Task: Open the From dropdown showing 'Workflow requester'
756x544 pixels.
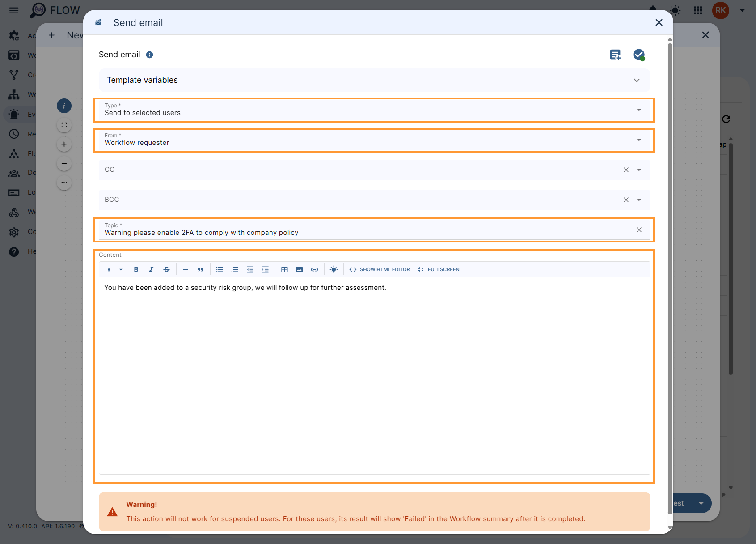Action: (639, 140)
